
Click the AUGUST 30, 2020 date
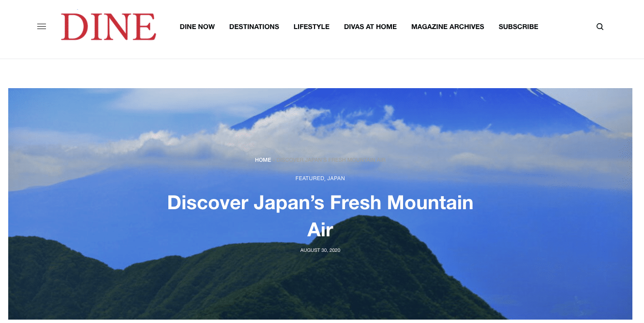pos(320,250)
